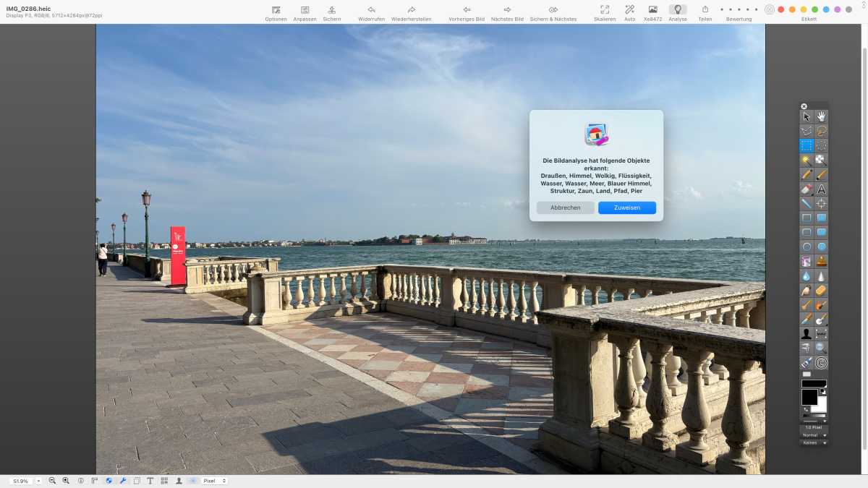Choose the magic wand tool
This screenshot has height=488, width=868.
807,160
